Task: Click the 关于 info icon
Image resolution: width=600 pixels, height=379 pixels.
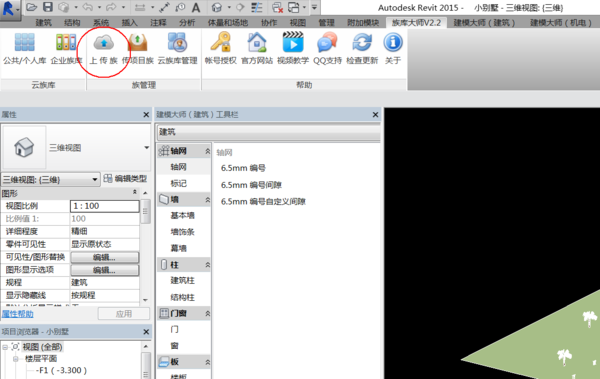Action: pyautogui.click(x=393, y=42)
